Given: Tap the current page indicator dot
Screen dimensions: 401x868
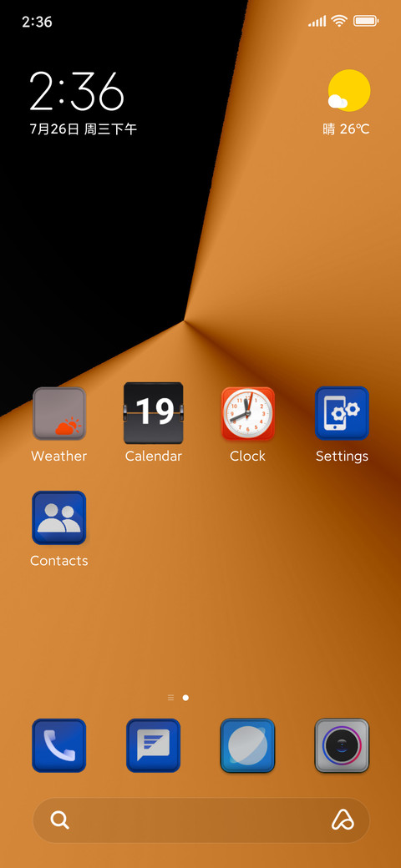Looking at the screenshot, I should click(x=185, y=698).
